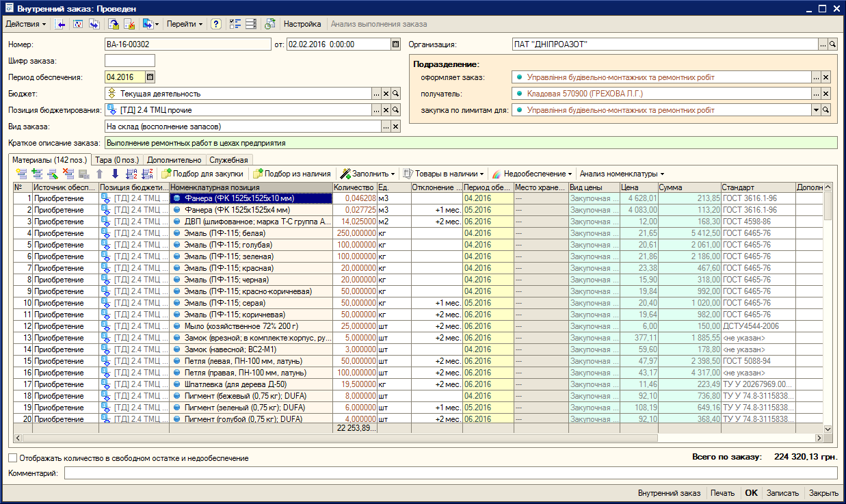Open dropdown arrow for закупка по лимитам
The image size is (846, 504).
(816, 110)
